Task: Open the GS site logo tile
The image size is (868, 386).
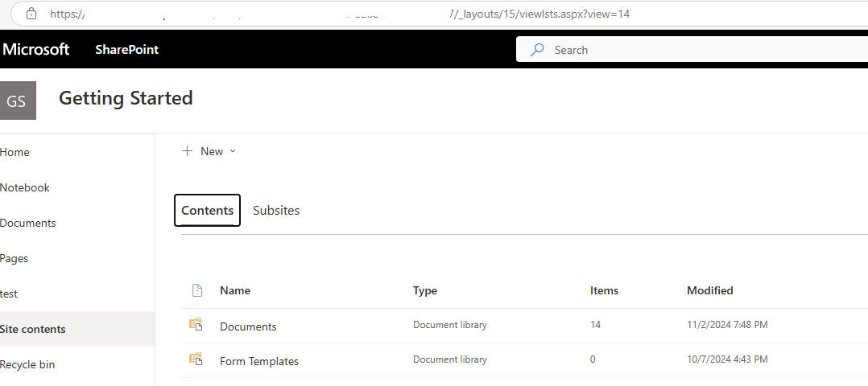Action: coord(18,101)
